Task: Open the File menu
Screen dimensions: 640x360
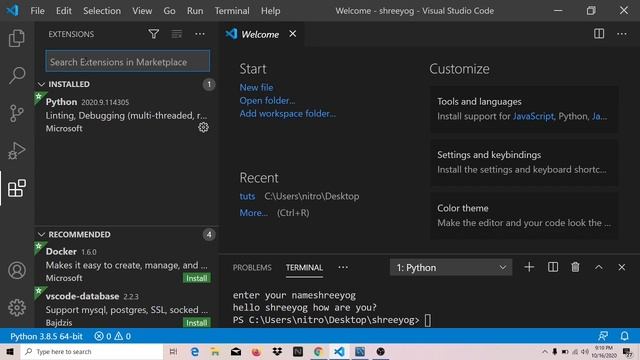Action: (x=38, y=11)
